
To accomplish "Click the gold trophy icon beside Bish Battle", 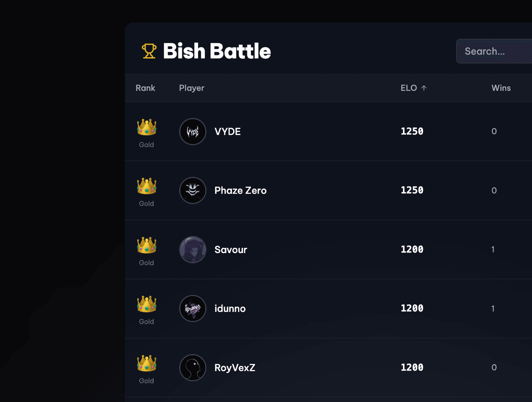I will pos(149,51).
